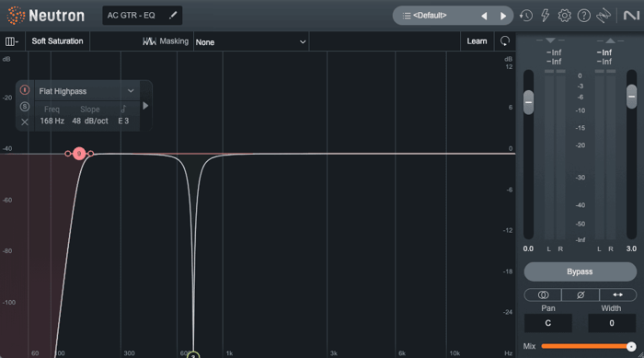Open the help question mark icon
The image size is (644, 358).
coord(583,16)
